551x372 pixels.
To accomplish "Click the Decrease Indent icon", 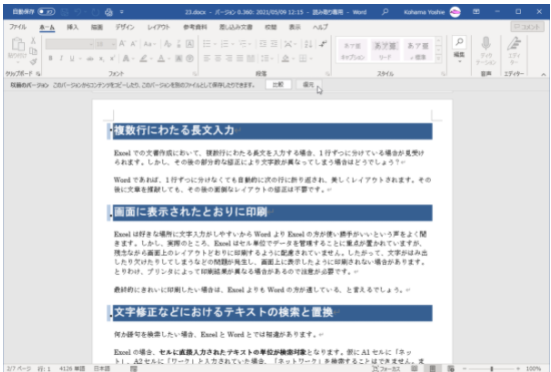I will pyautogui.click(x=262, y=44).
